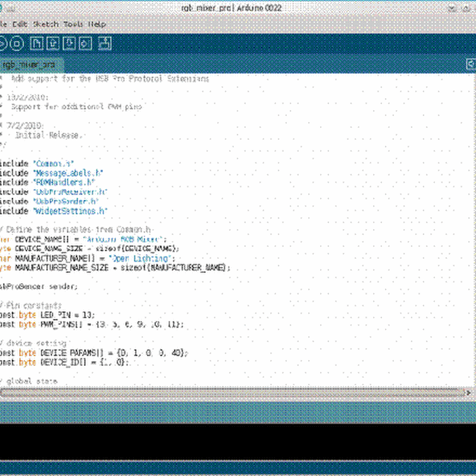This screenshot has height=476, width=476.
Task: Click the DEVICE_NAME[] declaration line
Action: [83, 239]
